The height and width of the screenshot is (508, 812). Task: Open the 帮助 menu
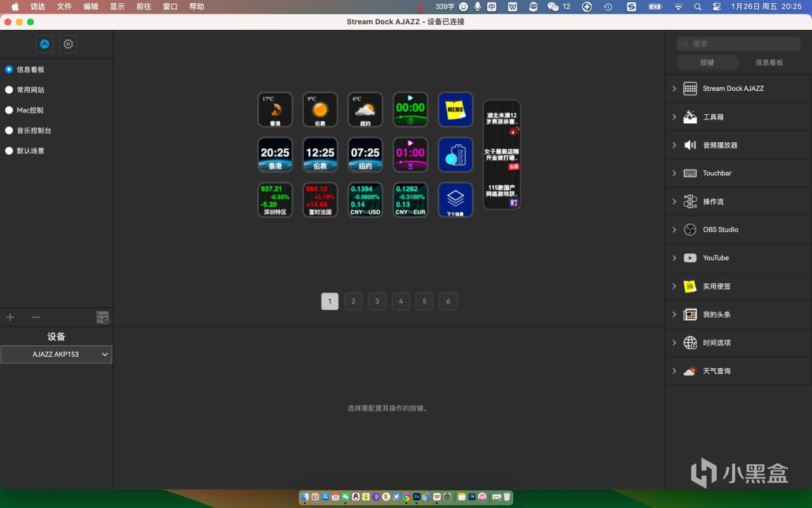coord(197,6)
